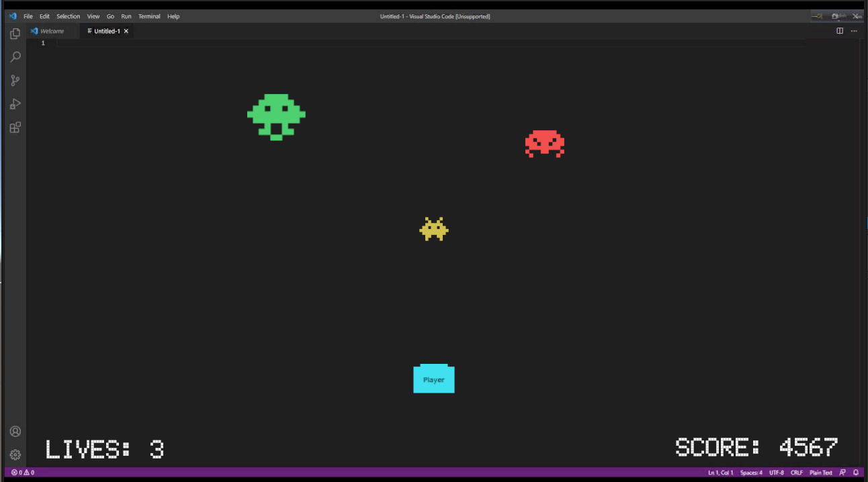
Task: Open the Run and Debug view
Action: click(x=15, y=104)
